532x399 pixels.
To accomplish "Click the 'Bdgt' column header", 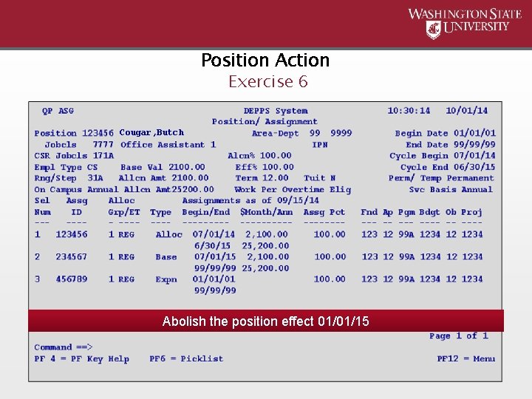I will pos(429,212).
